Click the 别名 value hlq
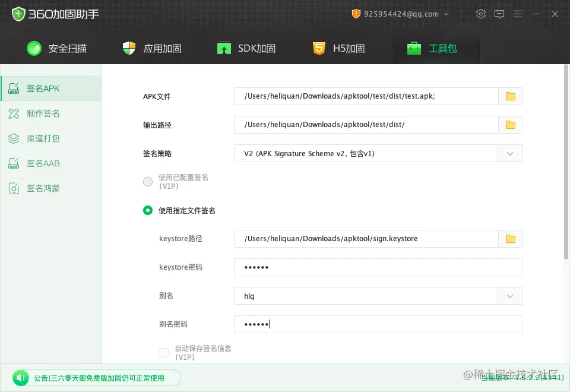This screenshot has width=570, height=392. point(249,296)
